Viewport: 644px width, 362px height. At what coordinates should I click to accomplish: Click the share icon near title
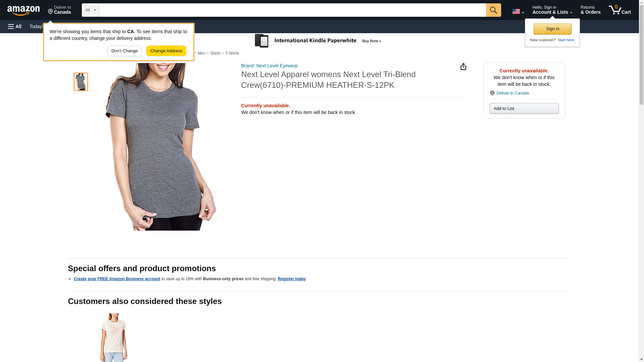463,67
